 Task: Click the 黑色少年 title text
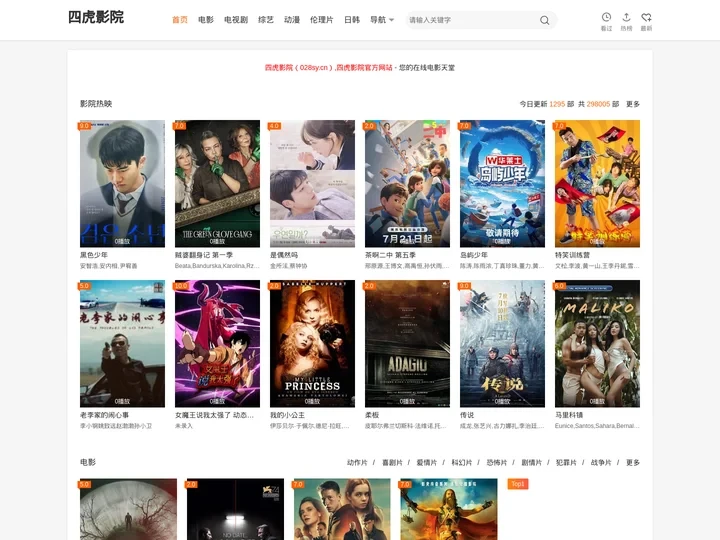pyautogui.click(x=94, y=255)
